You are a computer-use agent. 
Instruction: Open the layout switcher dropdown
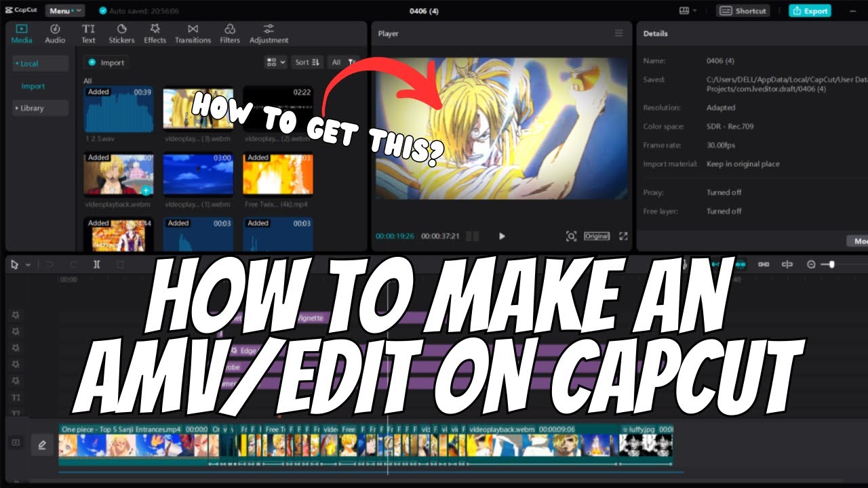click(x=688, y=11)
